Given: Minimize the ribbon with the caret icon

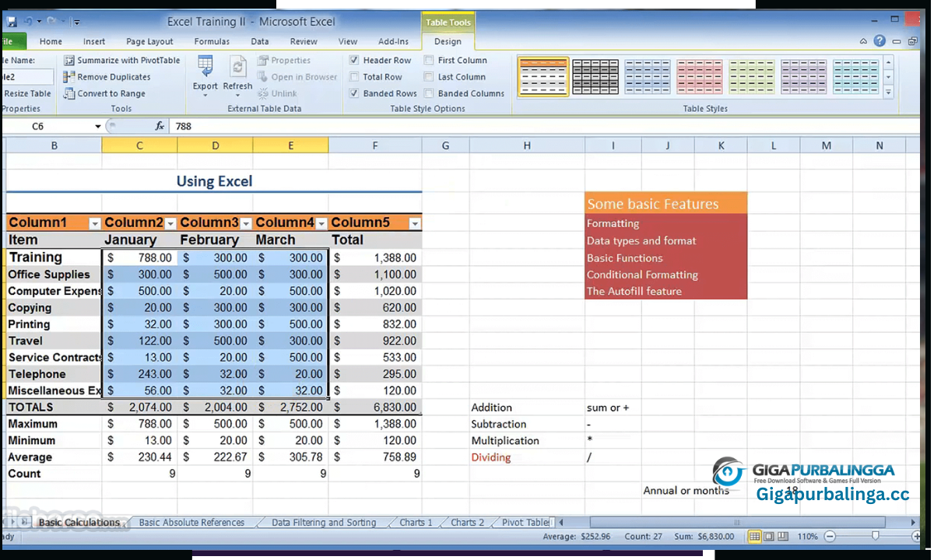Looking at the screenshot, I should 864,41.
